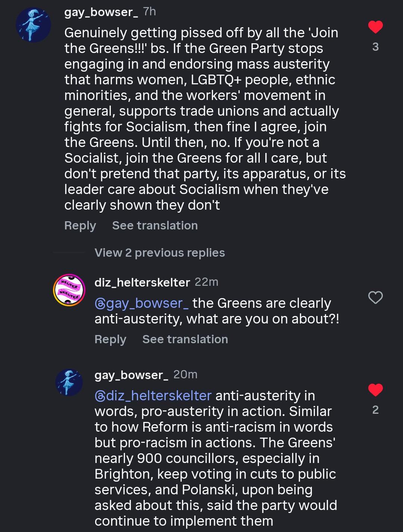This screenshot has height=532, width=403.
Task: Open gay_bowser_ avatar on the 7h comment
Action: [x=33, y=25]
